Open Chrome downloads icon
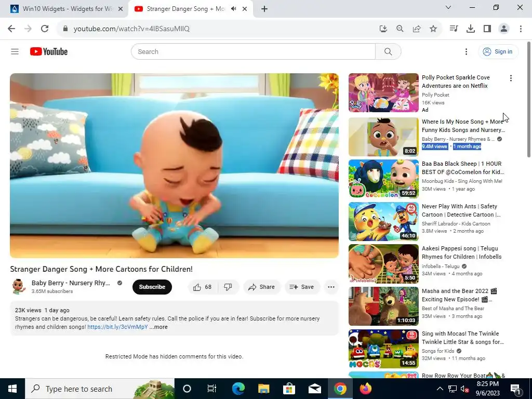 [x=470, y=29]
